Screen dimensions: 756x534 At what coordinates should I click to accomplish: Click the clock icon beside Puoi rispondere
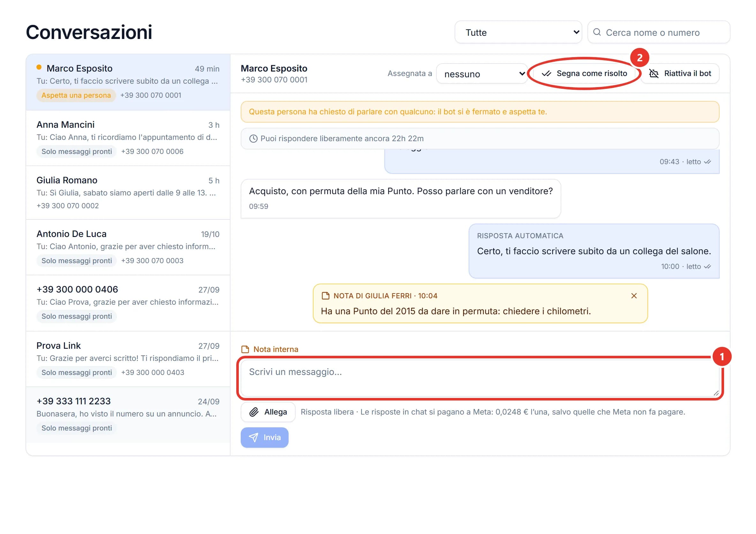click(253, 139)
